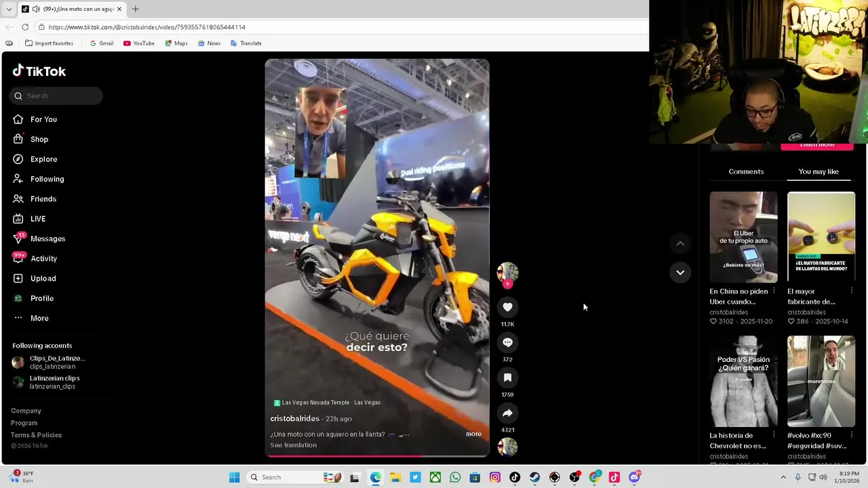
Task: Switch to the Comments tab
Action: [x=746, y=171]
